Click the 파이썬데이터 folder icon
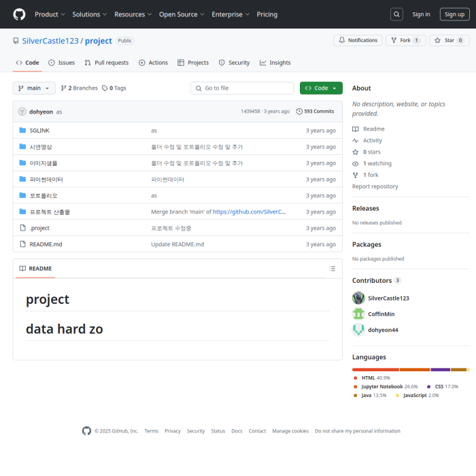Image resolution: width=476 pixels, height=476 pixels. (22, 179)
